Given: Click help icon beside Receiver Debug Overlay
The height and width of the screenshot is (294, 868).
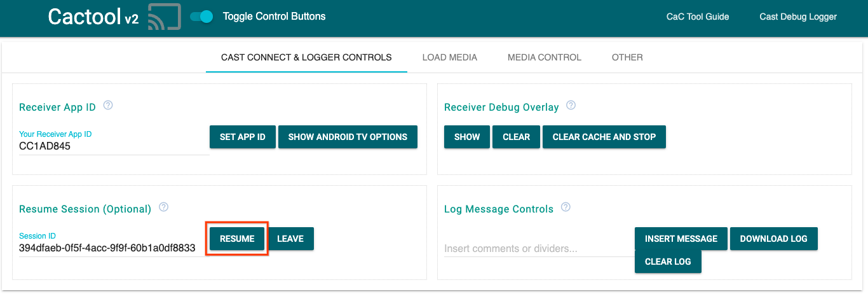Looking at the screenshot, I should 571,106.
